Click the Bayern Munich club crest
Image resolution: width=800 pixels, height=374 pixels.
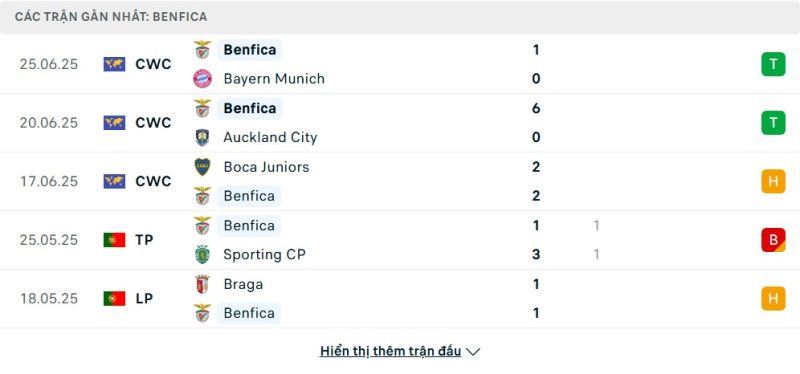click(203, 79)
